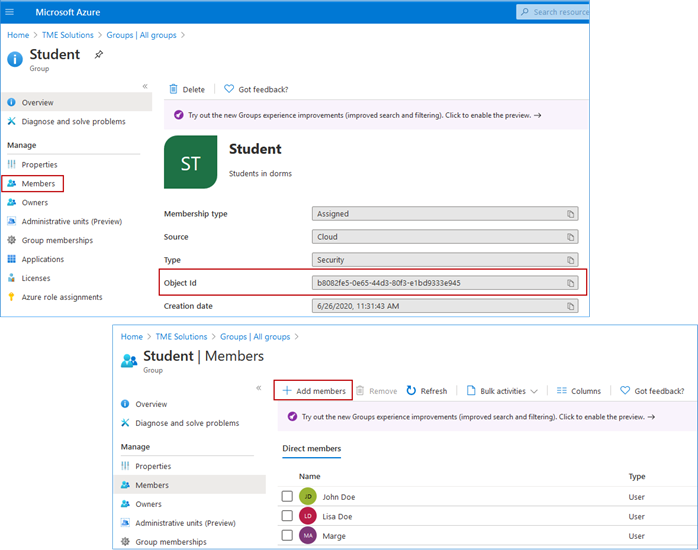Go to Groups | All groups breadcrumb in top pane
This screenshot has height=550, width=698.
click(141, 35)
